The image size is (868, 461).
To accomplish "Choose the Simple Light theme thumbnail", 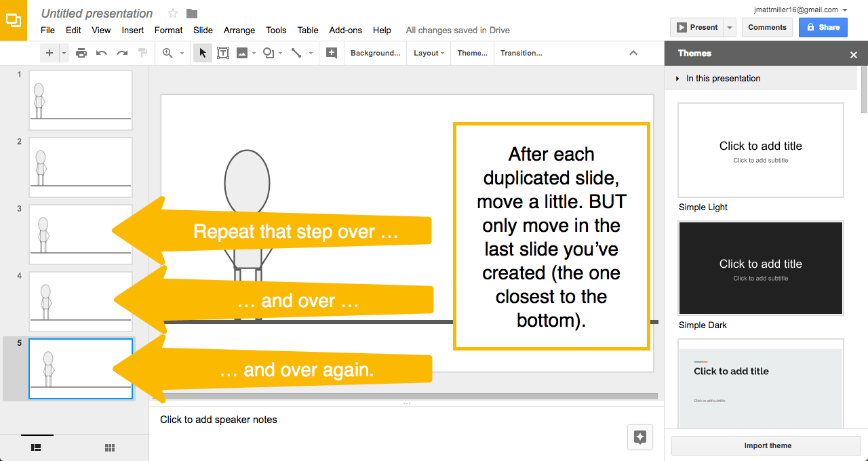I will click(761, 151).
